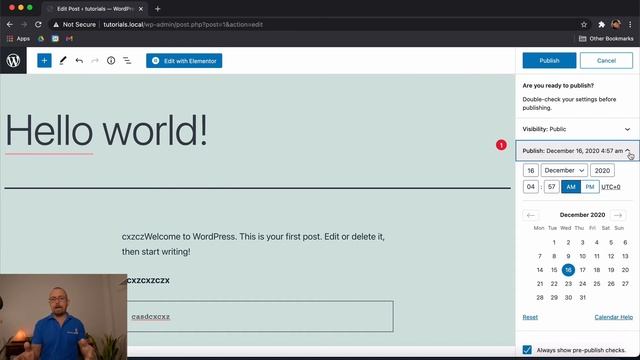This screenshot has width=640, height=360.
Task: Select December 1 in the calendar
Action: (x=554, y=242)
